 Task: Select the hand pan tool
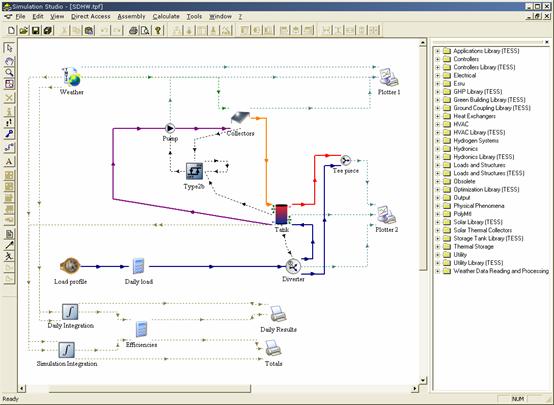click(x=9, y=60)
